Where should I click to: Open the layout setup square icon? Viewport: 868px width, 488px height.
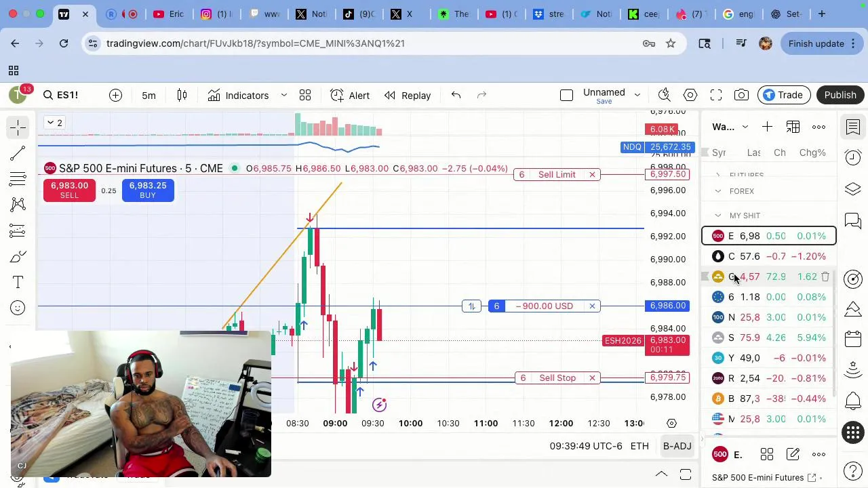pyautogui.click(x=566, y=95)
